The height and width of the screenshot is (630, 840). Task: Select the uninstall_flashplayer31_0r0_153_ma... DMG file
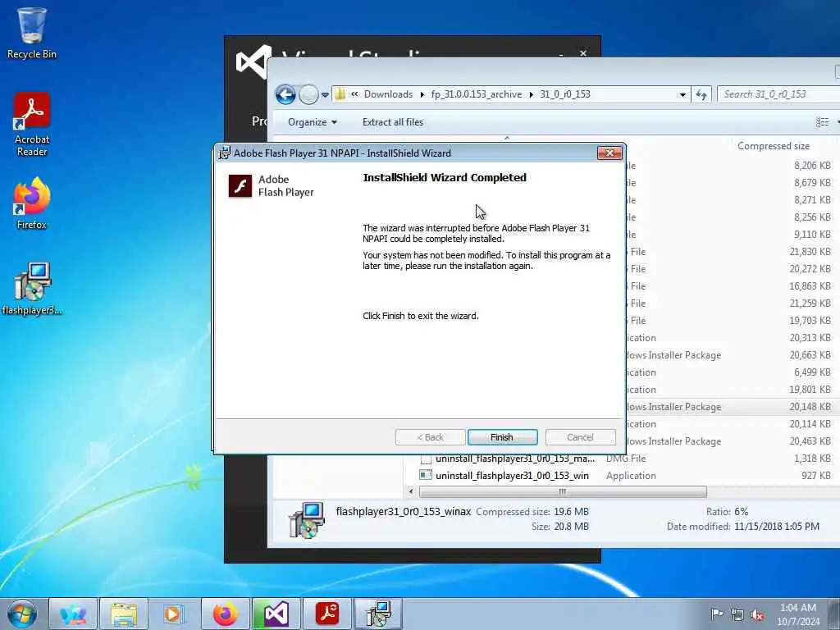pyautogui.click(x=515, y=459)
